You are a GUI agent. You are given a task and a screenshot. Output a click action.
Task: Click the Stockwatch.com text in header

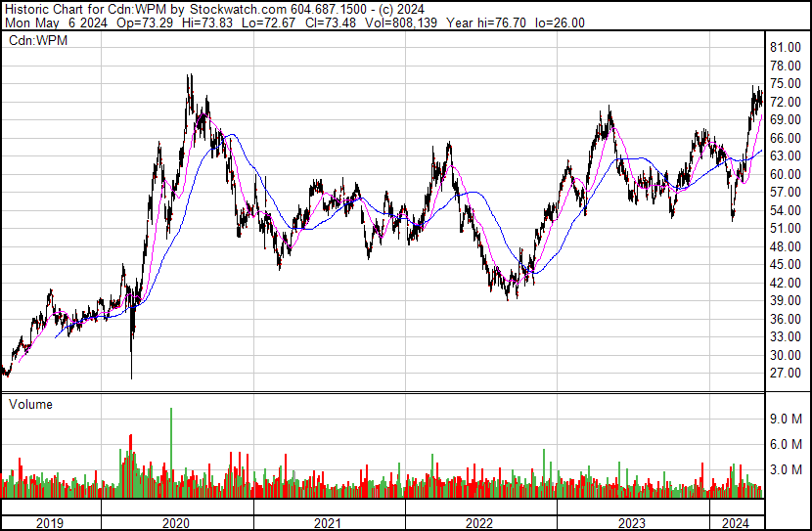coord(238,9)
